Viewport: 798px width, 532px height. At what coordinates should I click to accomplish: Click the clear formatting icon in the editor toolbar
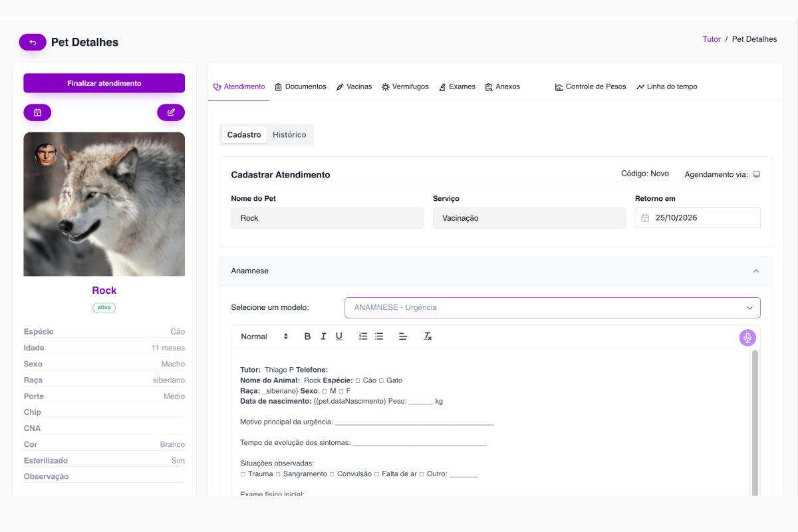428,336
